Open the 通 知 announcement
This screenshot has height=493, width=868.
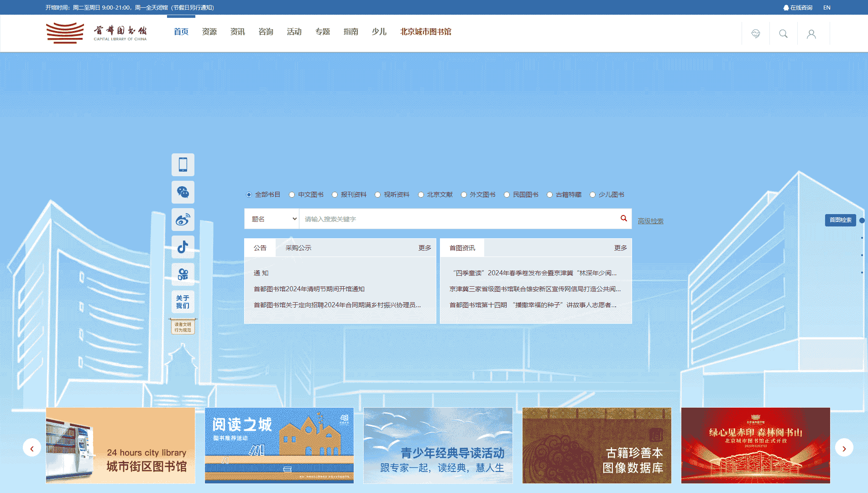pyautogui.click(x=261, y=273)
